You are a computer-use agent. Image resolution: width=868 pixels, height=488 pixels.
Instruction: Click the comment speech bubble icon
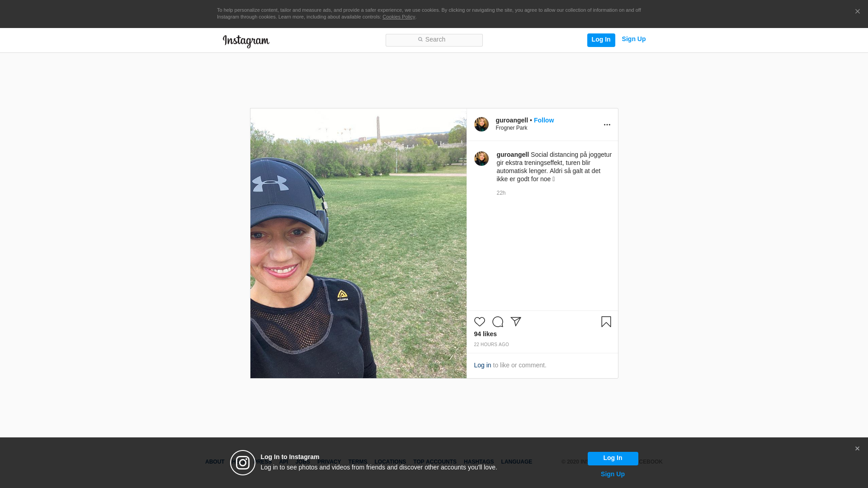[497, 322]
